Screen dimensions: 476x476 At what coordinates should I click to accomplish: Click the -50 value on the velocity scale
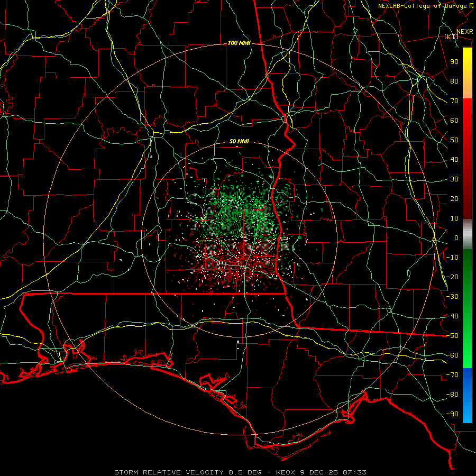[x=452, y=336]
